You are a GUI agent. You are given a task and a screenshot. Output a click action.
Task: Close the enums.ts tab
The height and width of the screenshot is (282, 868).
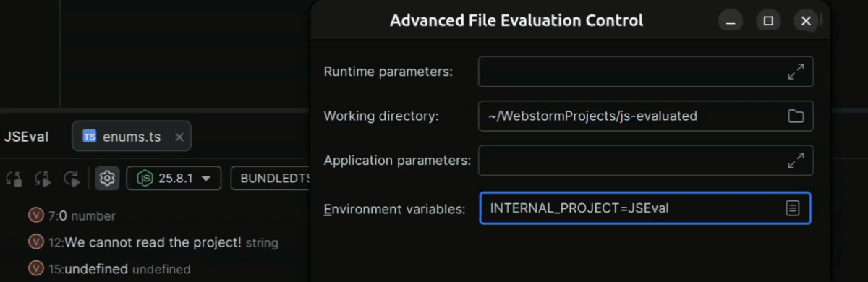coord(179,137)
